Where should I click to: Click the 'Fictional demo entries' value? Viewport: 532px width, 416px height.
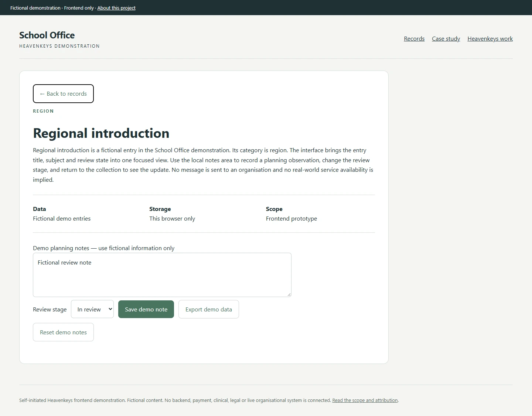pos(62,219)
